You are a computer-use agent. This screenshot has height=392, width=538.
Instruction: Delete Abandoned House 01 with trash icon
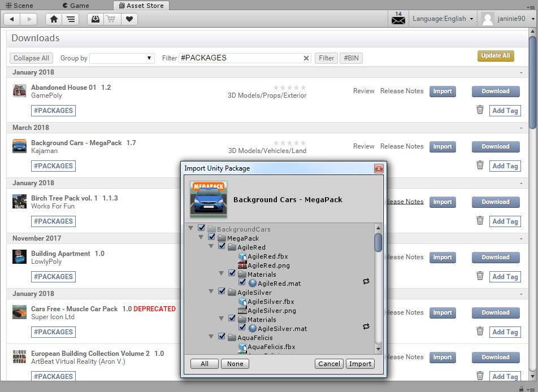(480, 110)
